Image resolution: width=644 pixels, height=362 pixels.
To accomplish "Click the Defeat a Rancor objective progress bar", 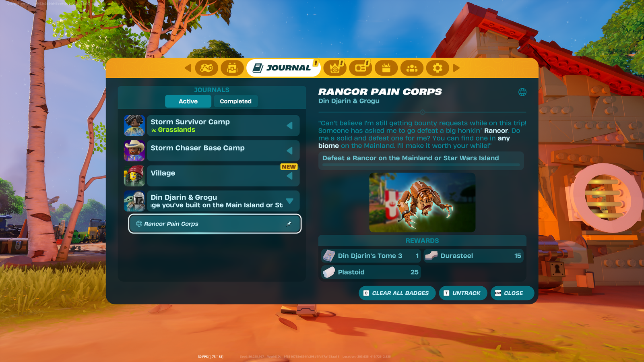I will [421, 165].
